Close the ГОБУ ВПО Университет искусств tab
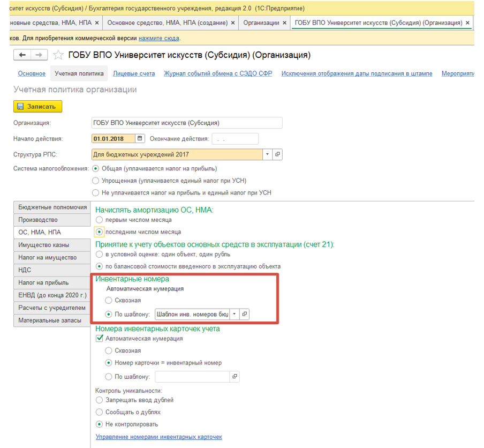Screen dimensions: 484x448 point(467,23)
